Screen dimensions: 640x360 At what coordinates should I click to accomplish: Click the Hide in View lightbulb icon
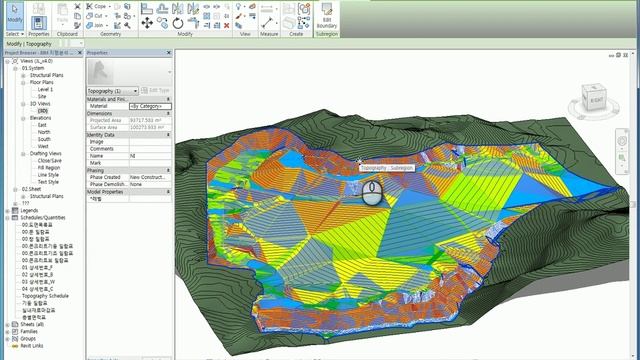238,7
